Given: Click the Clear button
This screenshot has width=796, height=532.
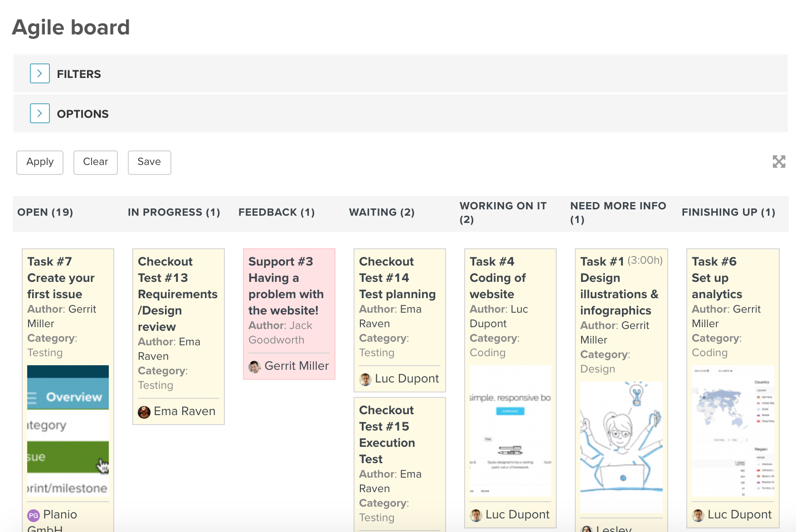Looking at the screenshot, I should 96,162.
